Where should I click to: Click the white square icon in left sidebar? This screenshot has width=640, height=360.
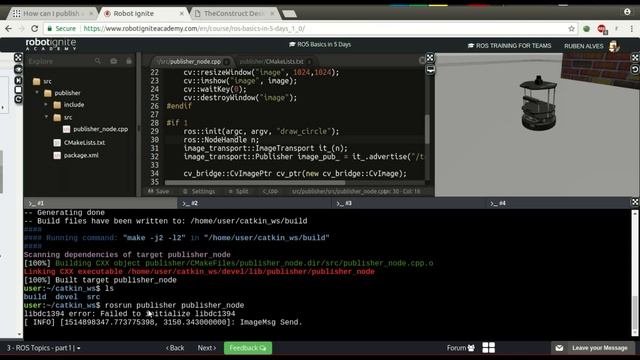pyautogui.click(x=18, y=90)
